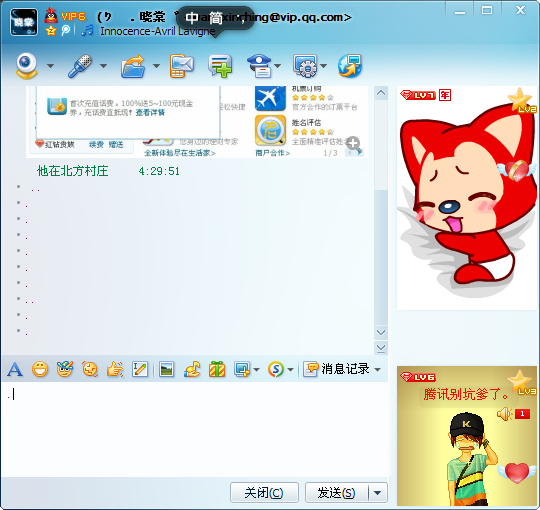Create a discussion group with plus icon
Viewport: 540px width, 510px height.
click(x=220, y=66)
